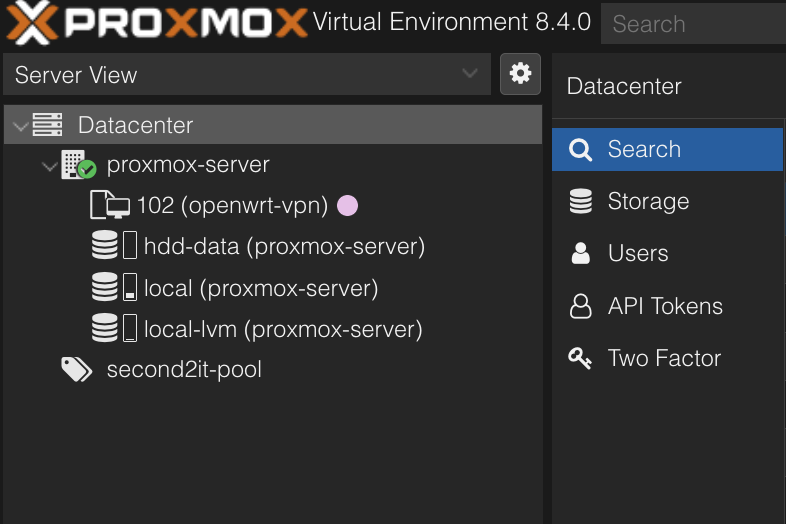
Task: Open the Users menu item
Action: point(638,254)
